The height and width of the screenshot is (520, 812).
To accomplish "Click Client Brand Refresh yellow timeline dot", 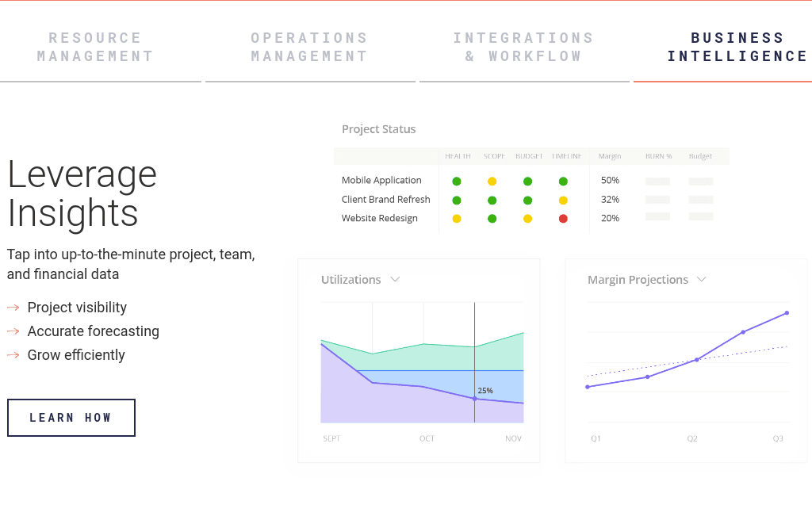I will pos(564,201).
